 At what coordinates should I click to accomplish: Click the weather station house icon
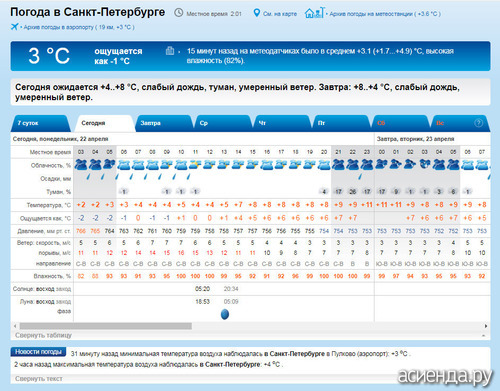click(x=314, y=13)
